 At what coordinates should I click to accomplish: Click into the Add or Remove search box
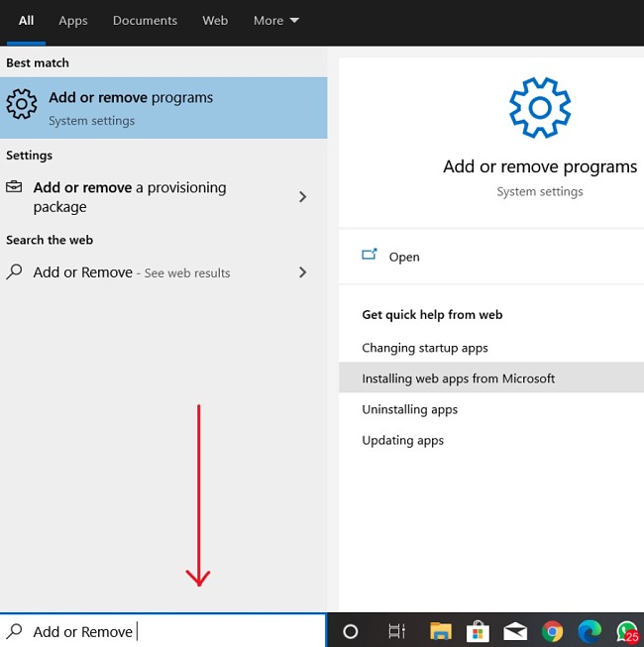coord(162,630)
